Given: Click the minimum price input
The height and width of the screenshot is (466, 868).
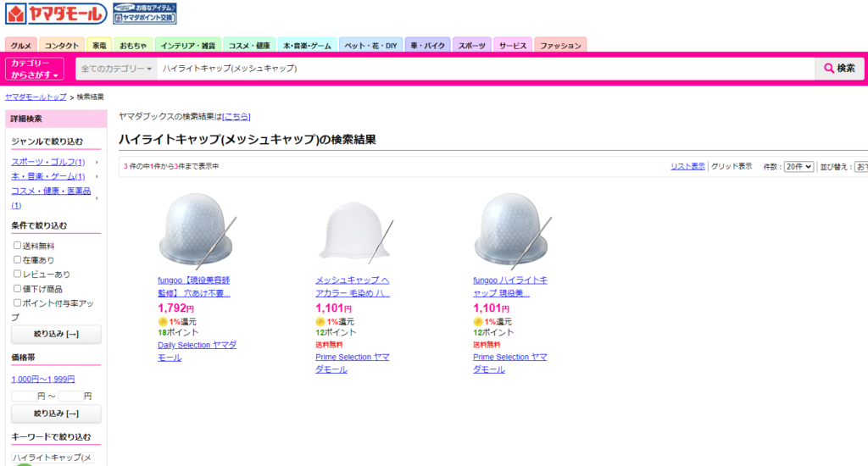Looking at the screenshot, I should [25, 397].
